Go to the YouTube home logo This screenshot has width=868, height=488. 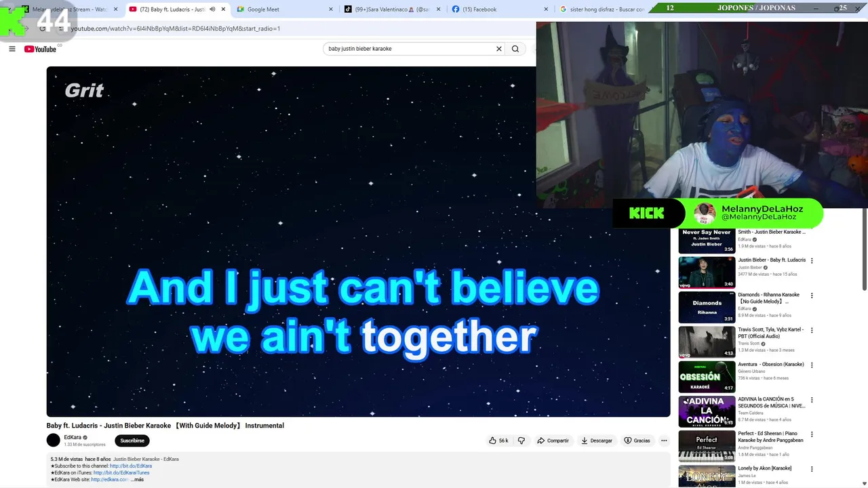(x=41, y=49)
